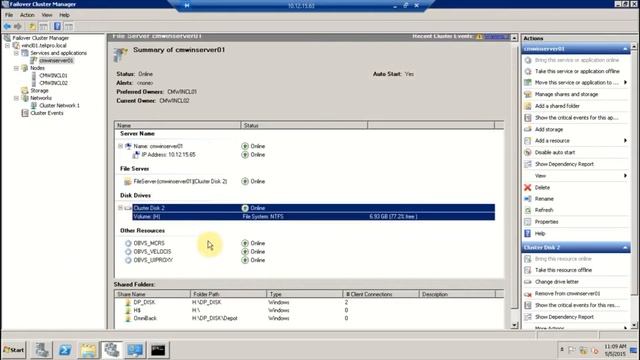Screen dimensions: 640x360
Task: Click the Status column header
Action: [x=304, y=125]
